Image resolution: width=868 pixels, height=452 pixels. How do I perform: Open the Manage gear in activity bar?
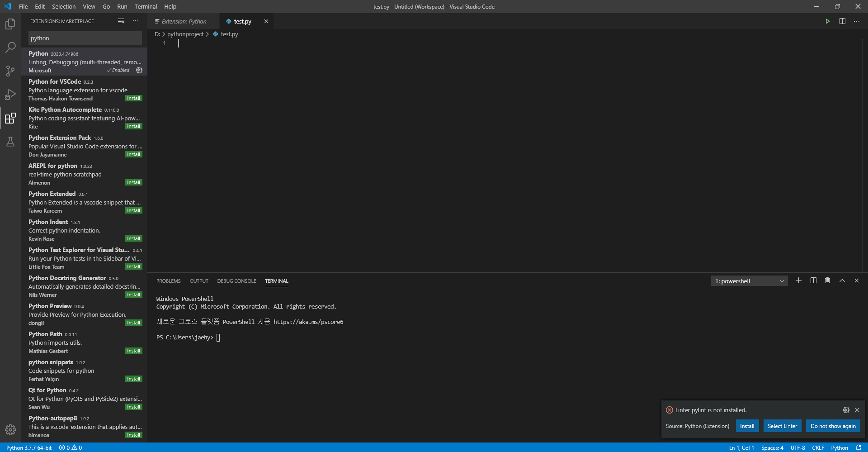[x=10, y=429]
